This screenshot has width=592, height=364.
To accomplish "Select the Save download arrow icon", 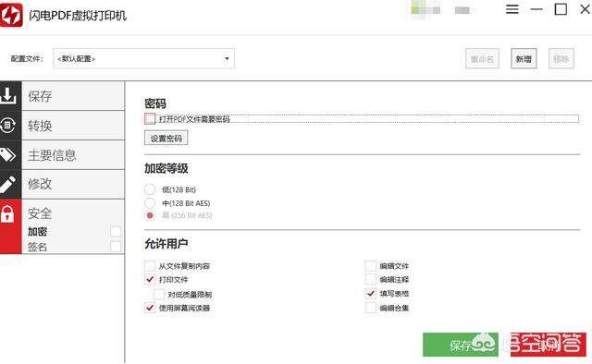I will [8, 95].
